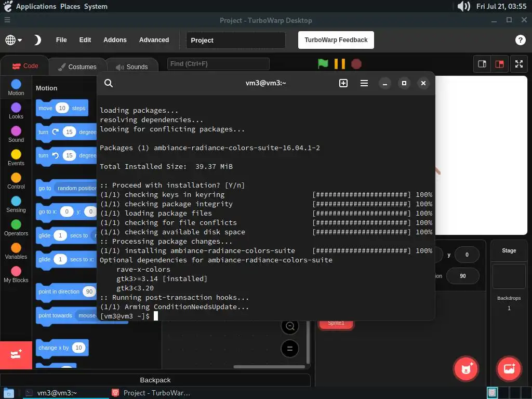This screenshot has height=399, width=532.
Task: Reset workspace zoom with equals button
Action: pyautogui.click(x=290, y=349)
